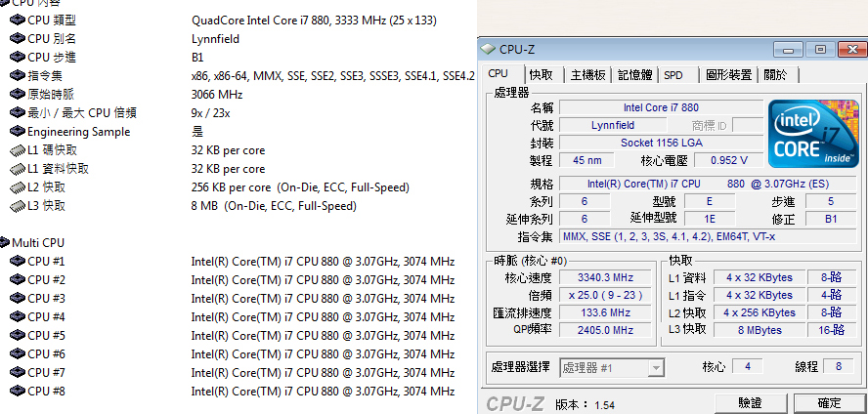The height and width of the screenshot is (414, 868).
Task: Select the CPU tab in CPU-Z
Action: click(502, 74)
